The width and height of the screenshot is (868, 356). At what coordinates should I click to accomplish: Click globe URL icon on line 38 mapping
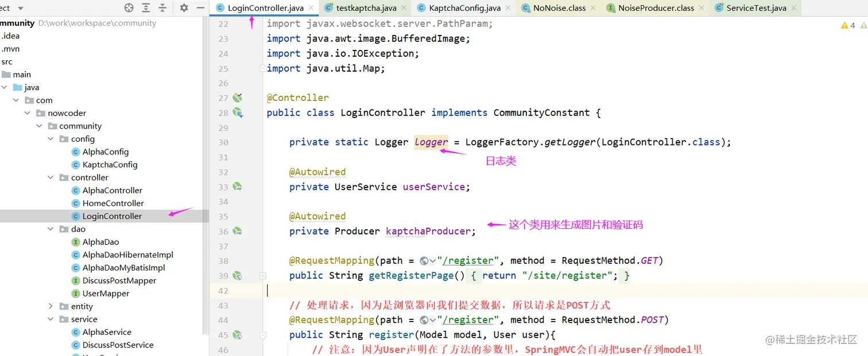coord(424,261)
